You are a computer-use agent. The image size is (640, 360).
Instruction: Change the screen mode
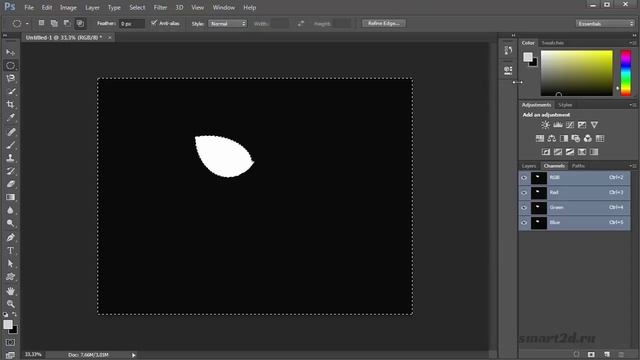coord(11,355)
